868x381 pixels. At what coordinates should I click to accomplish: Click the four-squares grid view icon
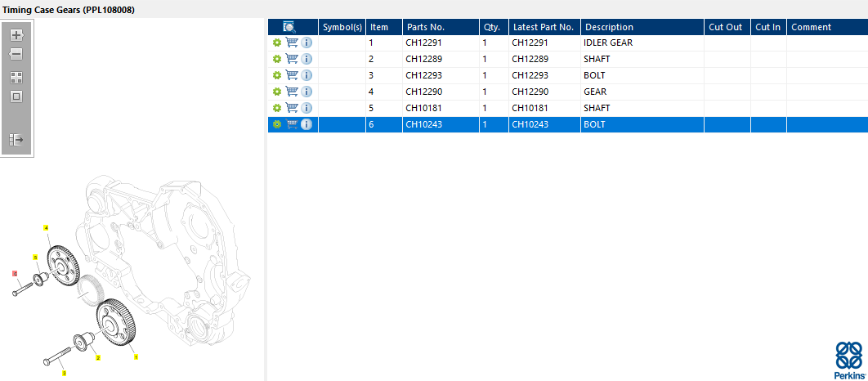coord(16,78)
